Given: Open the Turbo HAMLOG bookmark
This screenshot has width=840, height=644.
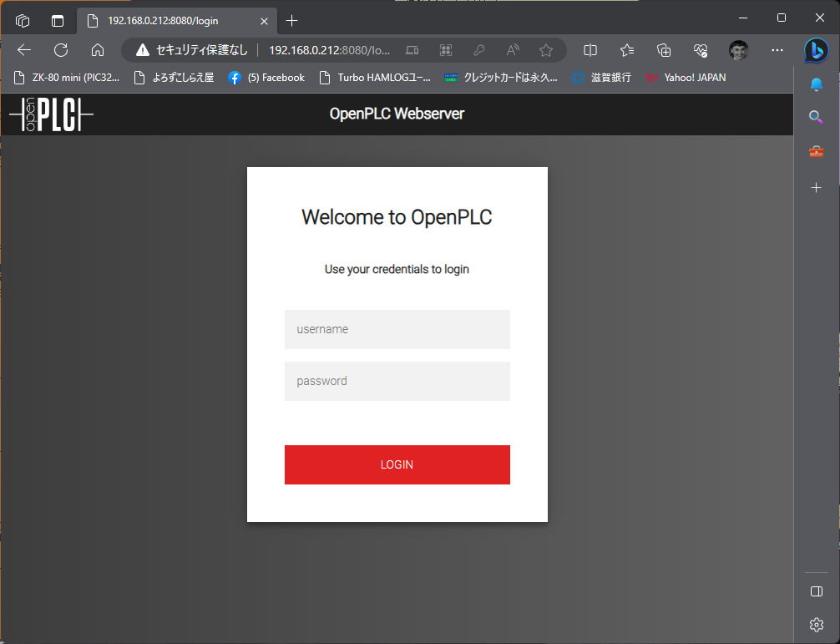Looking at the screenshot, I should pyautogui.click(x=374, y=78).
